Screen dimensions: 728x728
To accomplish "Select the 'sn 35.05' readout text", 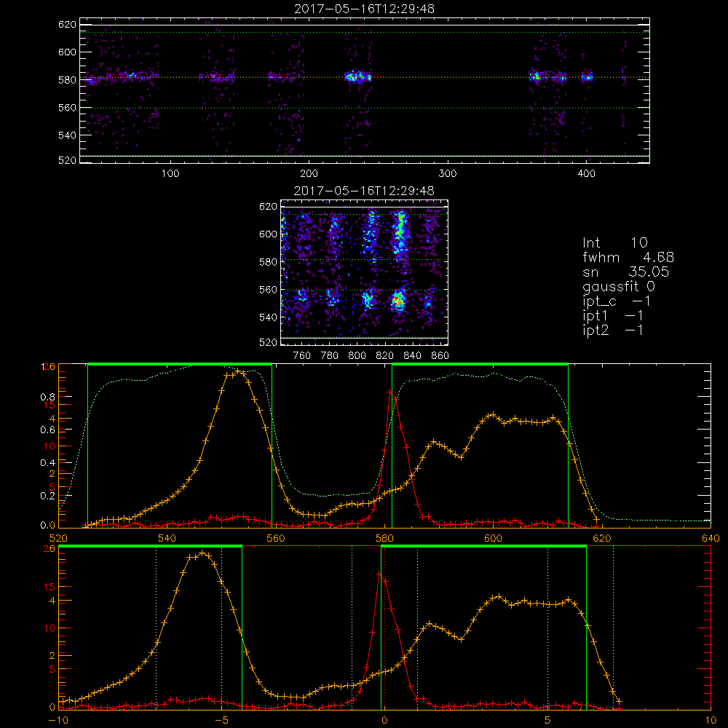I will point(625,272).
